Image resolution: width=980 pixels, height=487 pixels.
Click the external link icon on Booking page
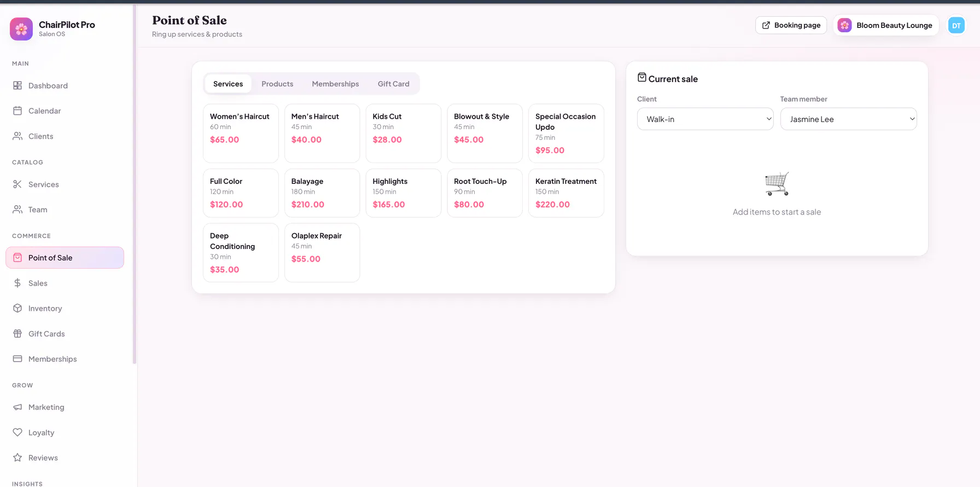tap(766, 25)
